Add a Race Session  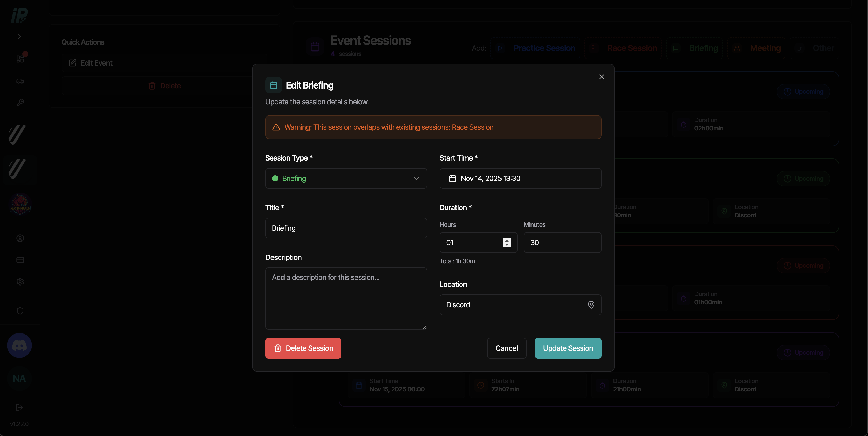[x=623, y=48]
